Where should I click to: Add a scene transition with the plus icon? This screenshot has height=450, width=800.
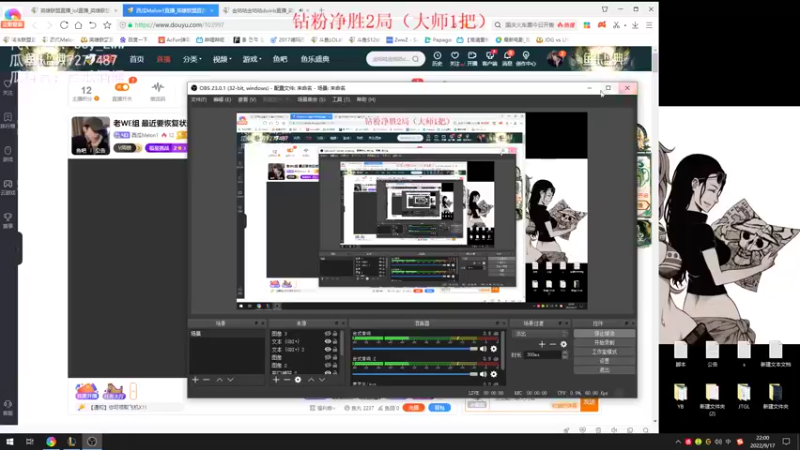pyautogui.click(x=542, y=344)
